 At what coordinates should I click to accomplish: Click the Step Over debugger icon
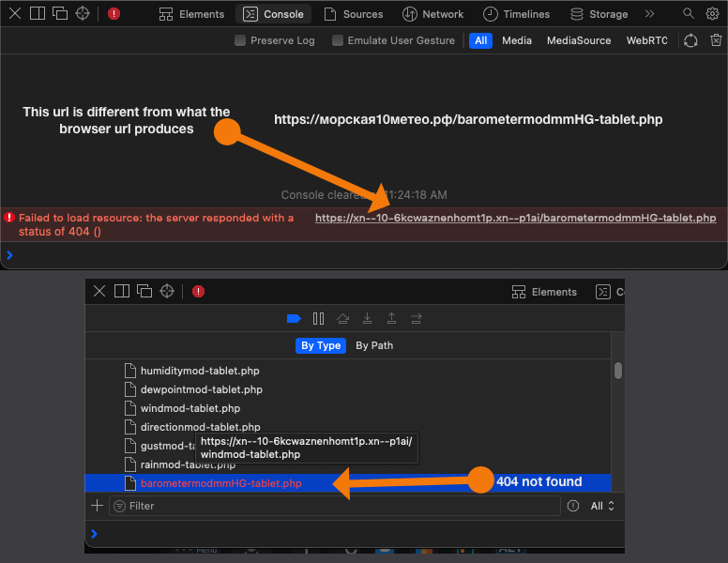[342, 319]
